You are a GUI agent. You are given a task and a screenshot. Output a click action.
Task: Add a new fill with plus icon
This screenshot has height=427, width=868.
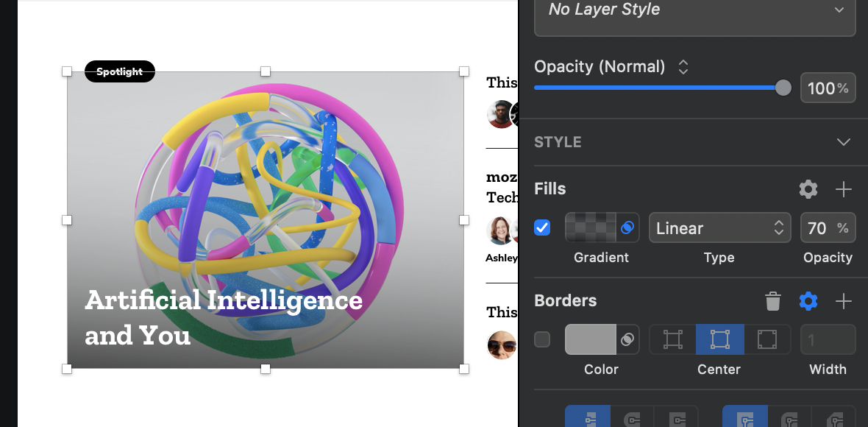tap(843, 189)
